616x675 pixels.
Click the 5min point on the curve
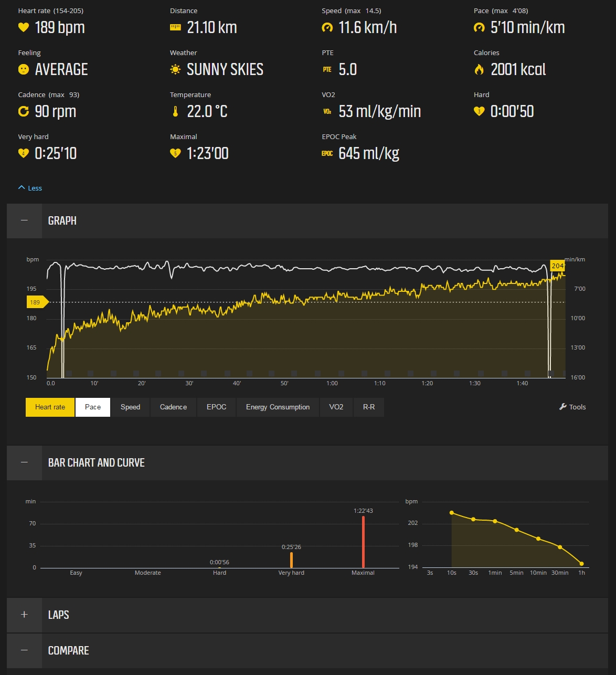tap(517, 530)
